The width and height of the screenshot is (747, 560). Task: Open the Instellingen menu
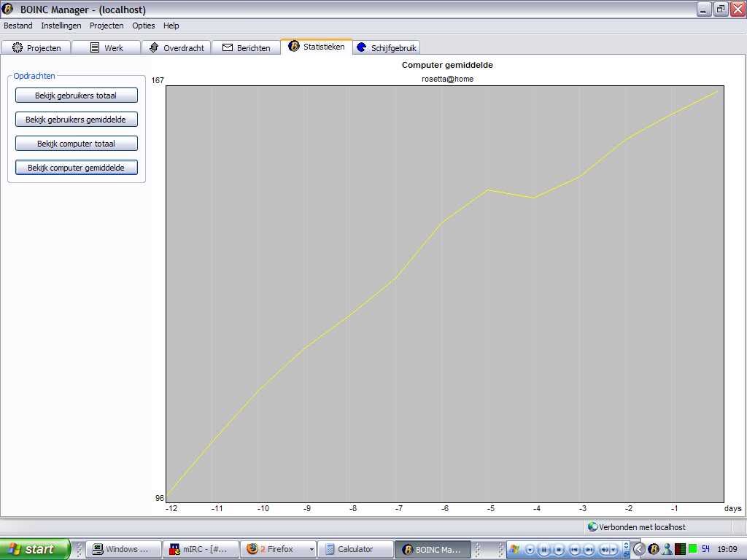(x=61, y=26)
